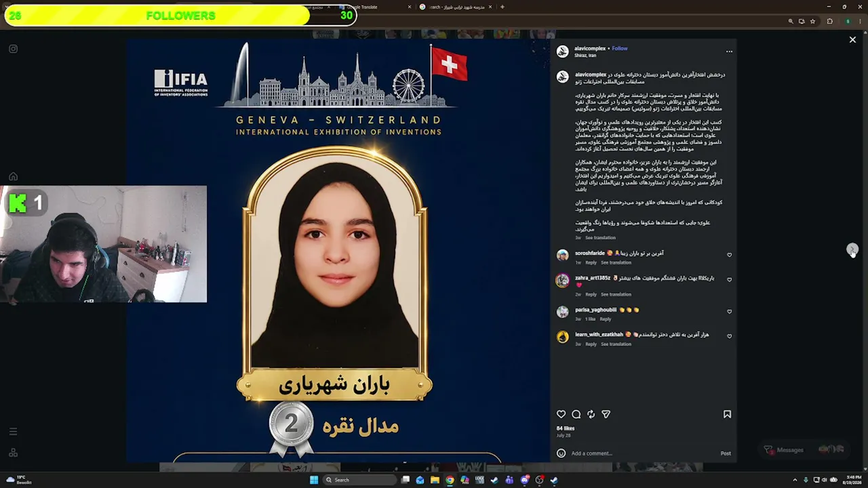The image size is (868, 488).
Task: Share the post with the paper plane icon
Action: pos(606,414)
